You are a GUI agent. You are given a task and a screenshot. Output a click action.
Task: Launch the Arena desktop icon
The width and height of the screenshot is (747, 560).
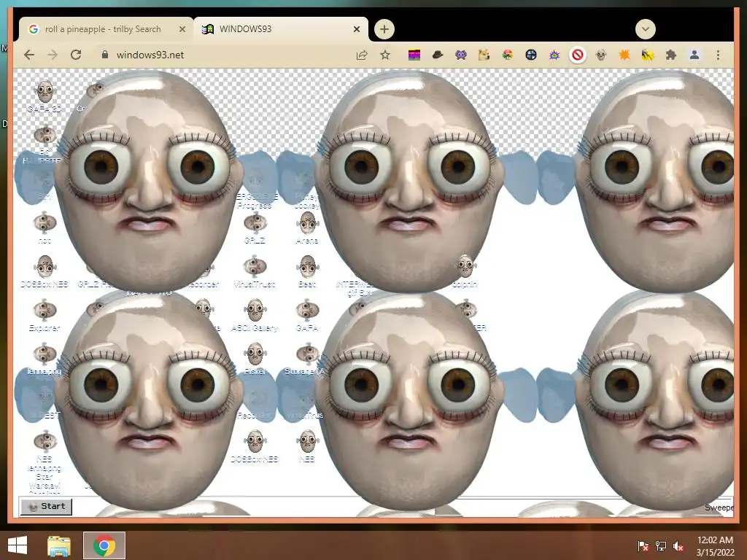[307, 227]
